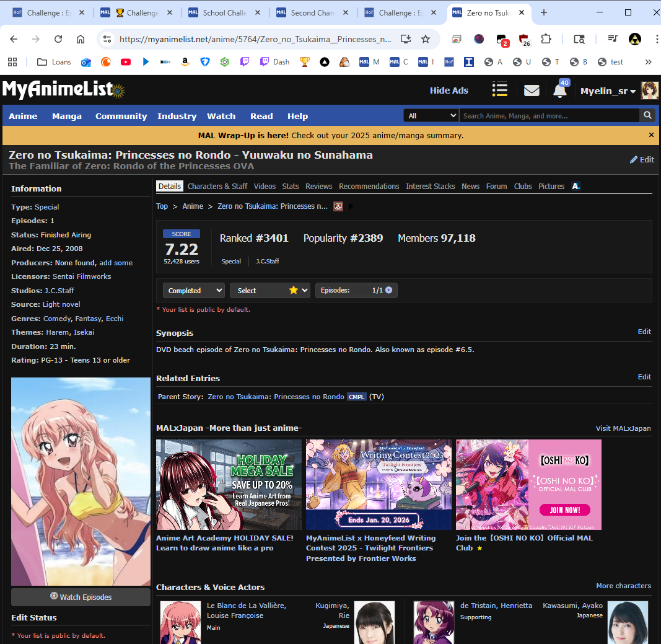The height and width of the screenshot is (644, 661).
Task: Switch to the Videos tab
Action: coord(265,187)
